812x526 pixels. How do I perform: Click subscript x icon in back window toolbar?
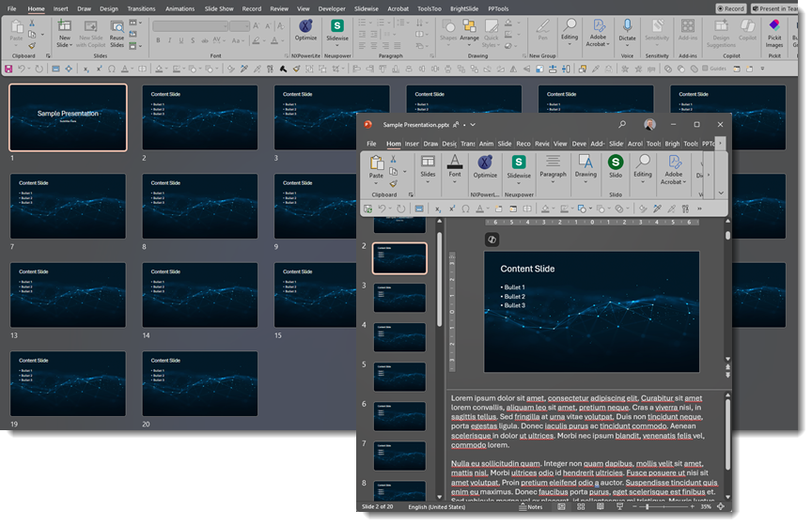pyautogui.click(x=86, y=69)
